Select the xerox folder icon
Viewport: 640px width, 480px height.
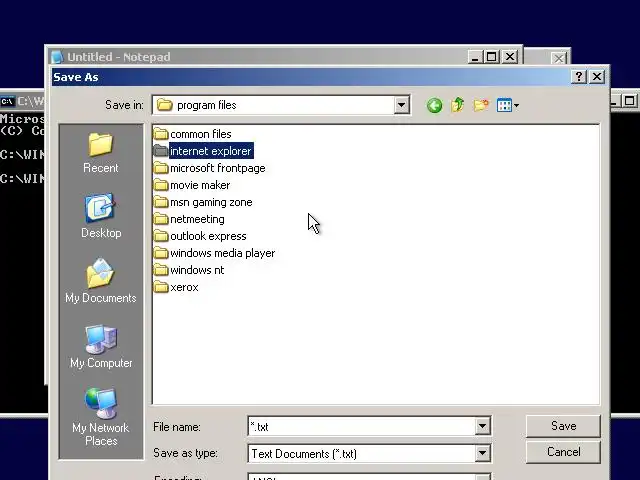[x=161, y=287]
